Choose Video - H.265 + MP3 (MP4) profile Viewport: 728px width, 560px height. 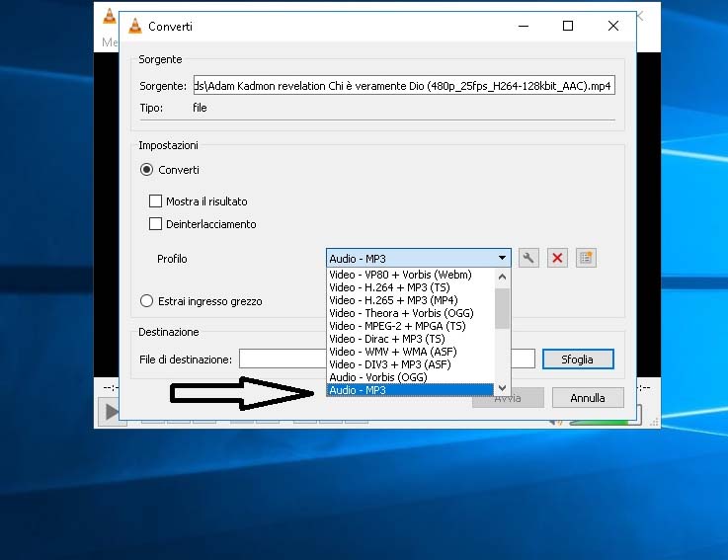point(411,300)
